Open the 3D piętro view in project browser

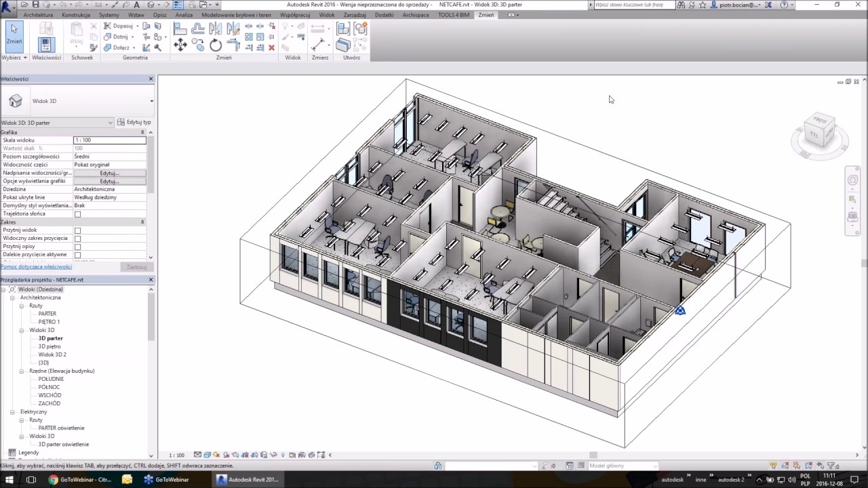pyautogui.click(x=50, y=346)
